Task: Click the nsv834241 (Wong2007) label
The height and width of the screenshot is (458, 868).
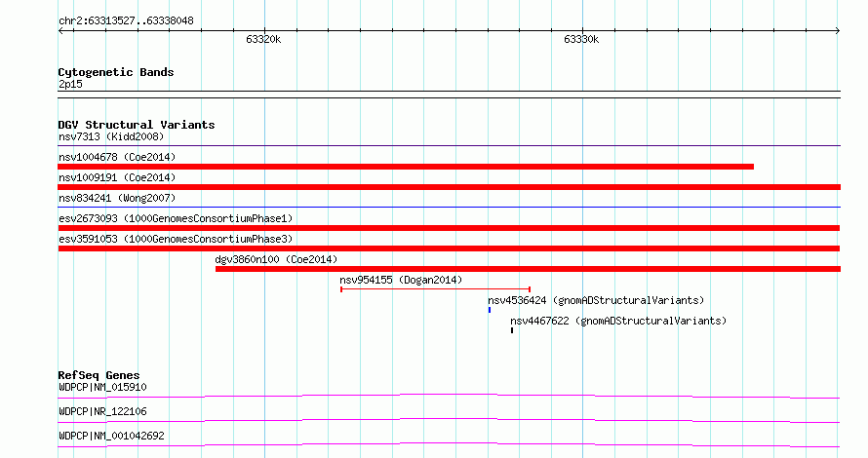Action: 117,198
